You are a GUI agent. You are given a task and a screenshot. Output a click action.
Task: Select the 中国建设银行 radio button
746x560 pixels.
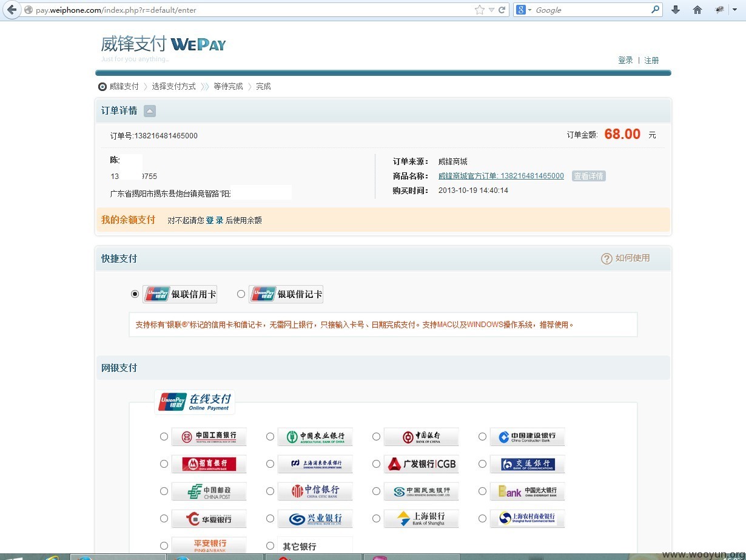[482, 436]
